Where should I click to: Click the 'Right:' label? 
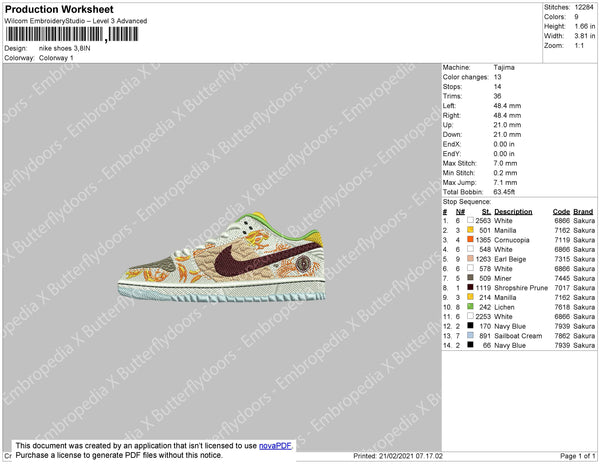pyautogui.click(x=452, y=115)
